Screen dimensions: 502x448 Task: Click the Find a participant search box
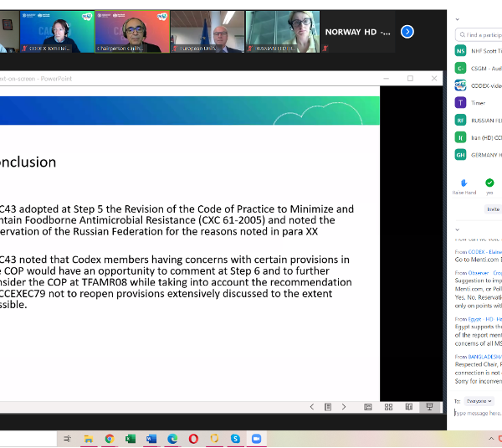[x=483, y=35]
